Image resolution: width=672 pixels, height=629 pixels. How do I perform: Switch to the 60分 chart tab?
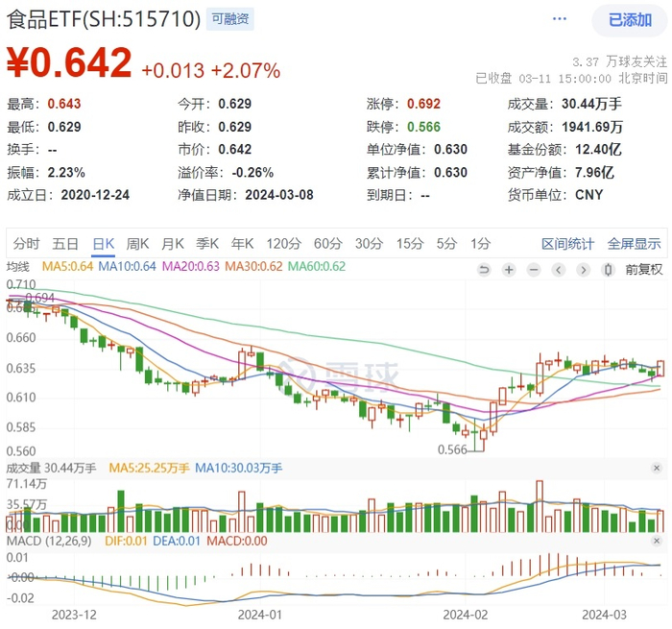click(328, 244)
